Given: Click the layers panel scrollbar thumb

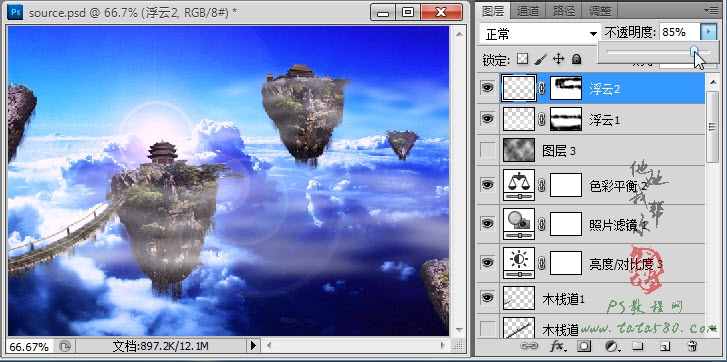Looking at the screenshot, I should coord(712,126).
